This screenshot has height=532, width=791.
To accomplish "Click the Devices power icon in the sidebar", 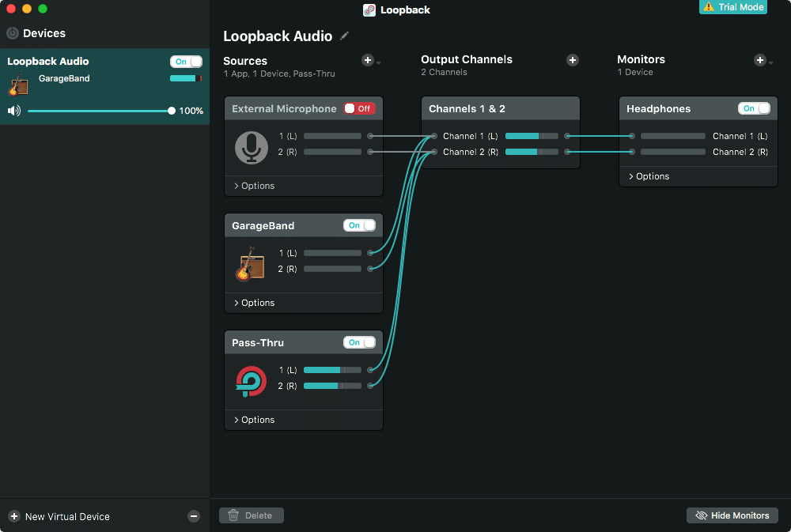I will (12, 33).
